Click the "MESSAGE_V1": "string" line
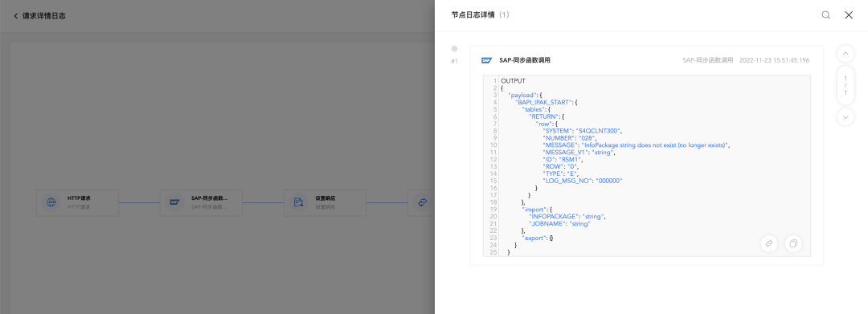 tap(579, 152)
